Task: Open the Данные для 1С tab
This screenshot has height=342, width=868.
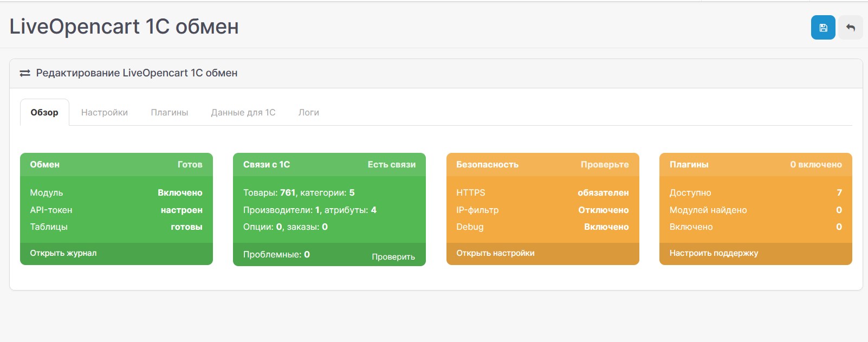Action: (243, 112)
